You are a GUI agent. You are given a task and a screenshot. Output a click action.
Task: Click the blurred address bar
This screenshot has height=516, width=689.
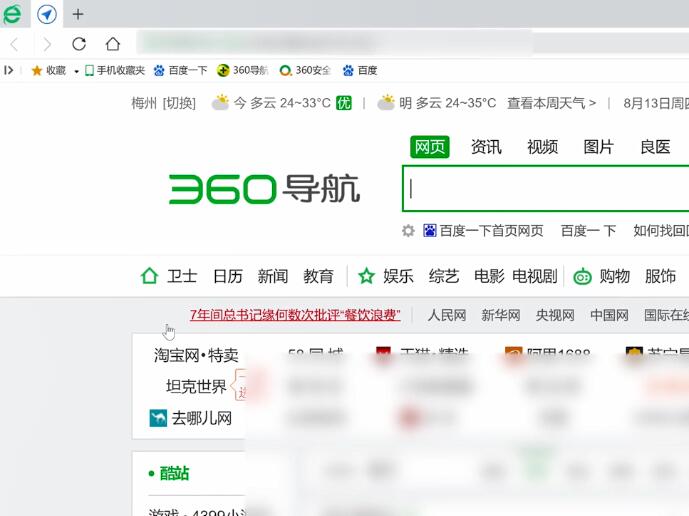click(x=334, y=43)
